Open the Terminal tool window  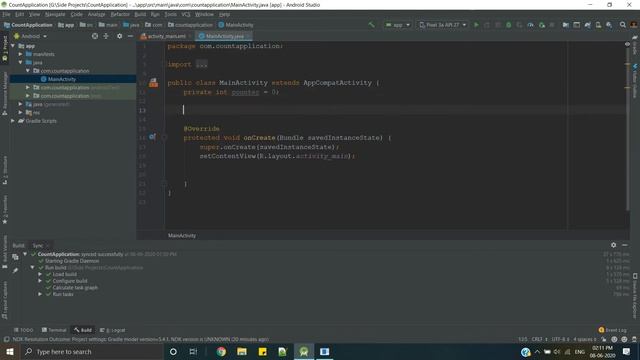coord(53,330)
